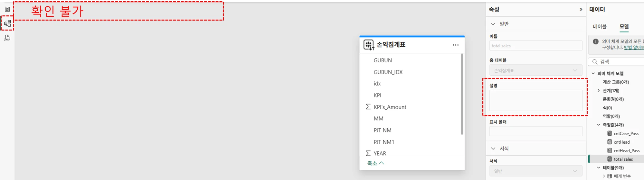Image resolution: width=644 pixels, height=180 pixels.
Task: Expand the 관계(1개) tree node
Action: pyautogui.click(x=599, y=91)
